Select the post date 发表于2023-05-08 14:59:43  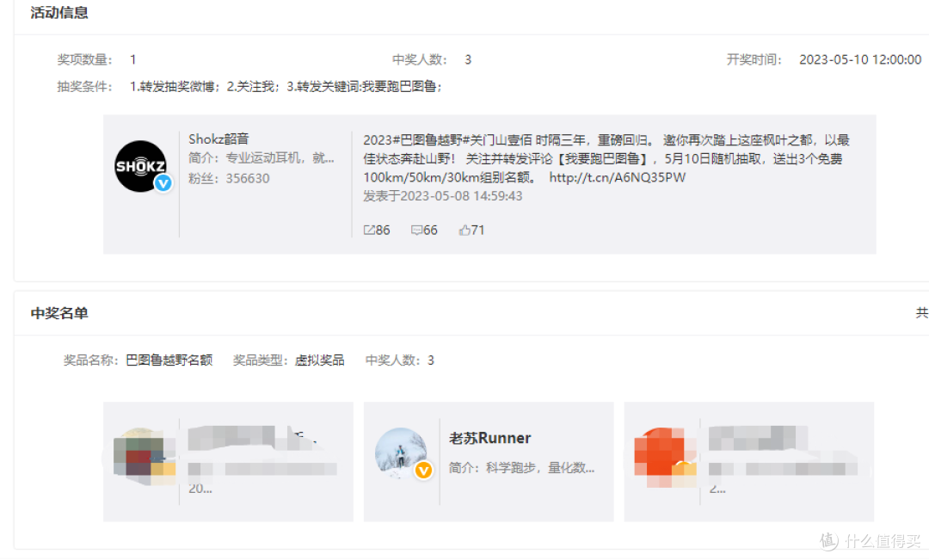pyautogui.click(x=443, y=196)
